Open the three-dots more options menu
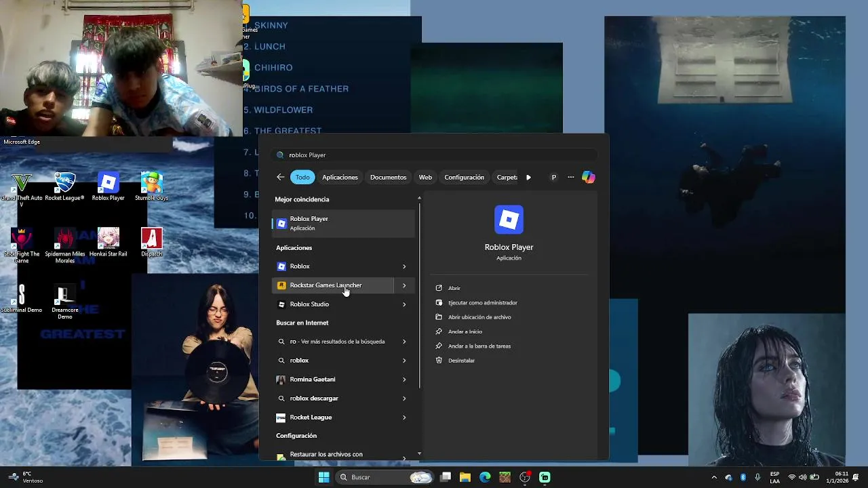The height and width of the screenshot is (488, 868). click(x=571, y=177)
